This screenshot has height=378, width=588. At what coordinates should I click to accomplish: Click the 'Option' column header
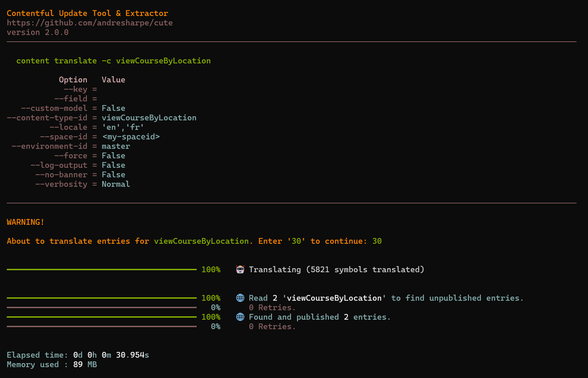[x=73, y=80]
